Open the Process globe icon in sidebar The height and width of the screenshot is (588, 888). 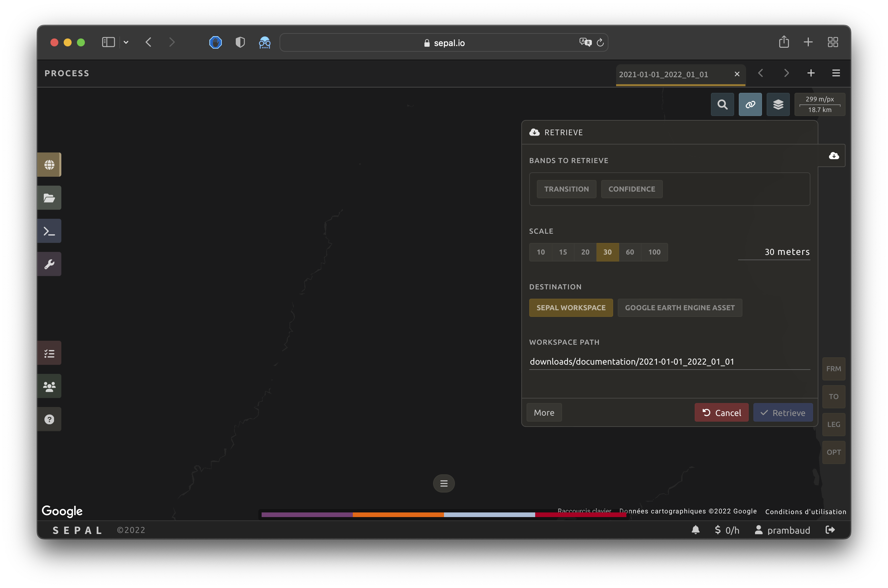(x=49, y=165)
